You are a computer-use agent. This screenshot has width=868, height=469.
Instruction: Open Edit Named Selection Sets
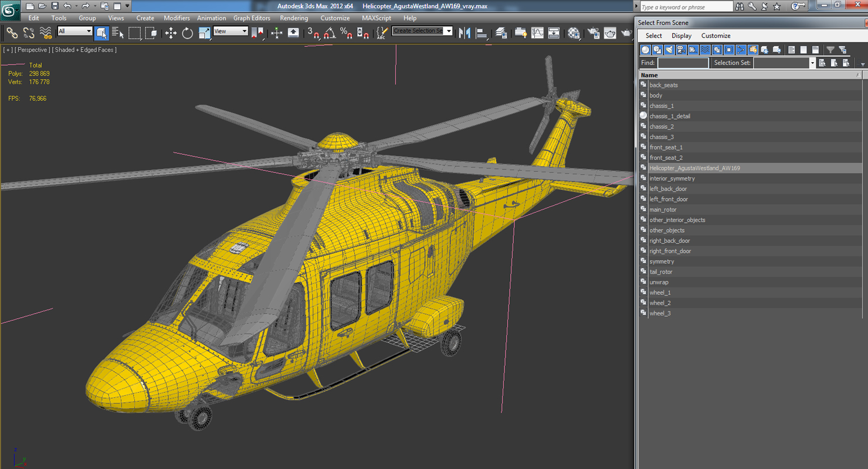coord(382,33)
